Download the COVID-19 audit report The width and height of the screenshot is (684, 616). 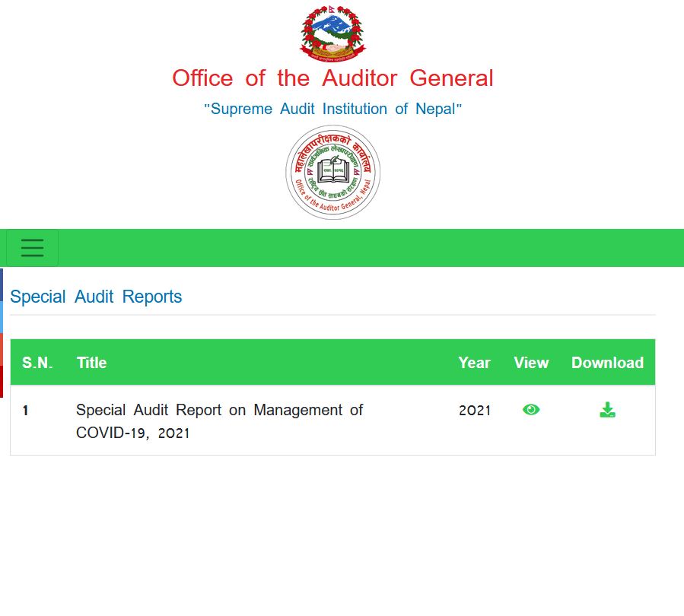(x=607, y=410)
